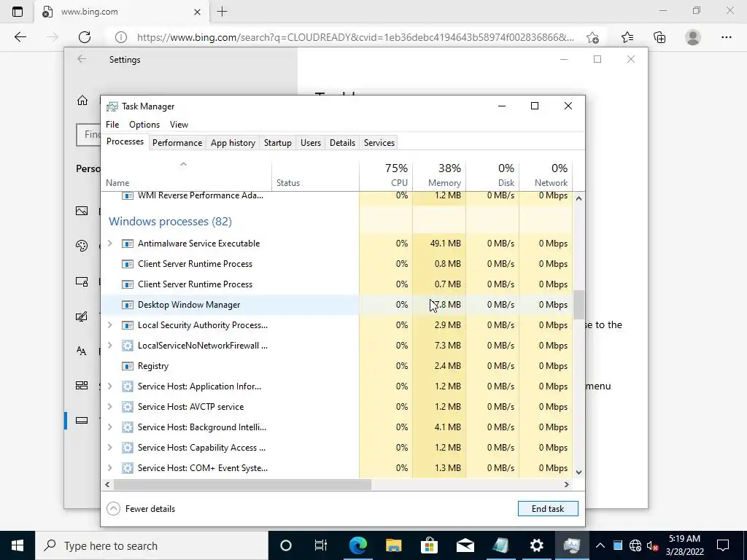Open Task View in the taskbar
The image size is (747, 560).
point(321,545)
